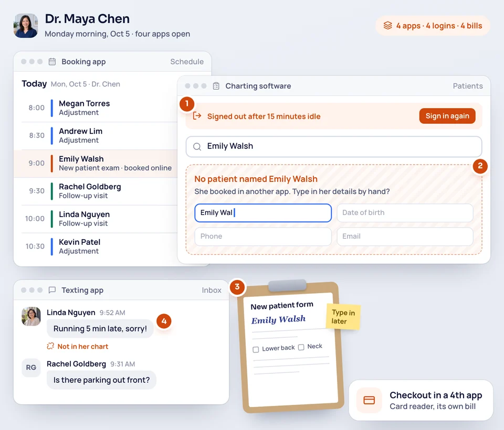The image size is (504, 430).
Task: Click the Booking app window title
Action: click(83, 62)
